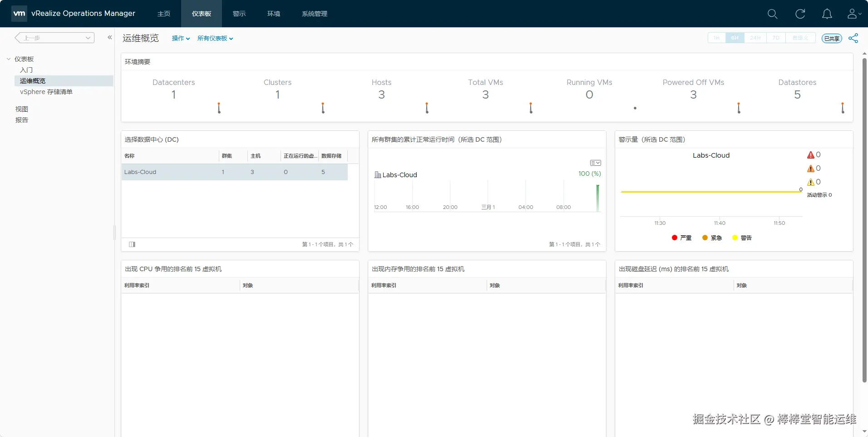Sort DC table by 名称 column
The width and height of the screenshot is (868, 437).
click(x=170, y=156)
